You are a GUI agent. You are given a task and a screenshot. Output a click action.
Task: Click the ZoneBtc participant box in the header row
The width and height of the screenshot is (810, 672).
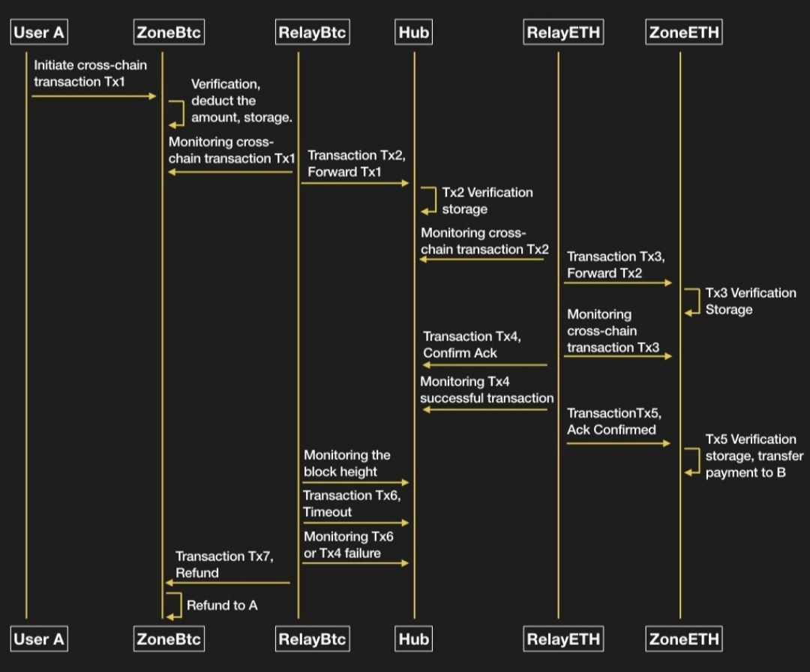(169, 32)
